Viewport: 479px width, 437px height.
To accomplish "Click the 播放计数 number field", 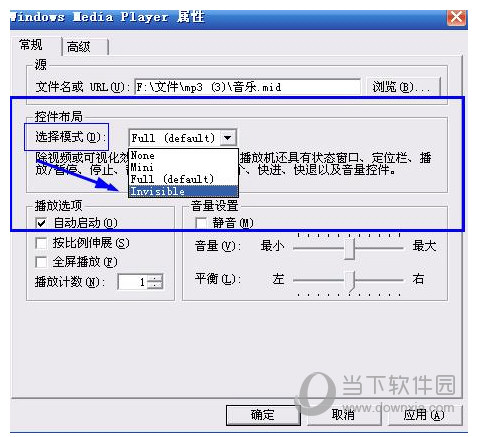I will pyautogui.click(x=133, y=282).
